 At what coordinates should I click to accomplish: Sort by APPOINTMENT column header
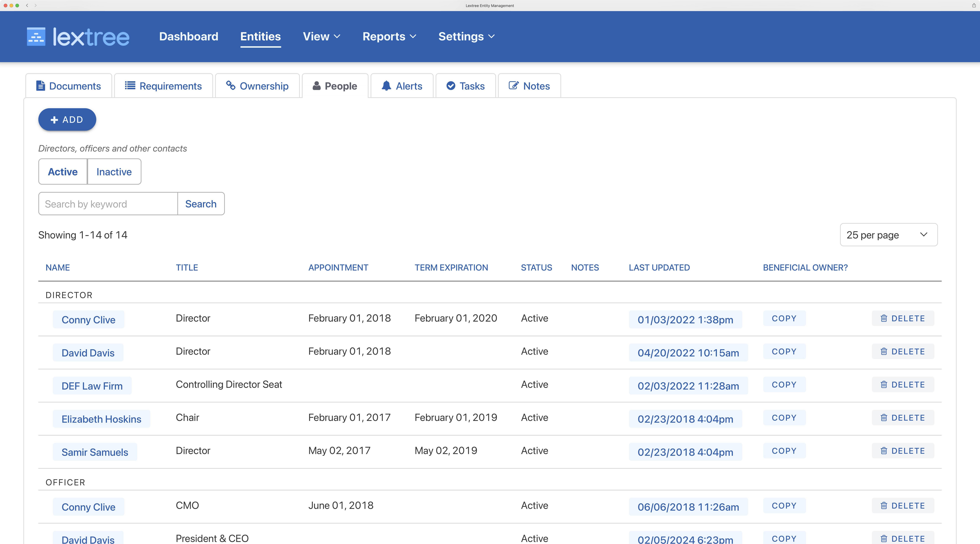(338, 267)
